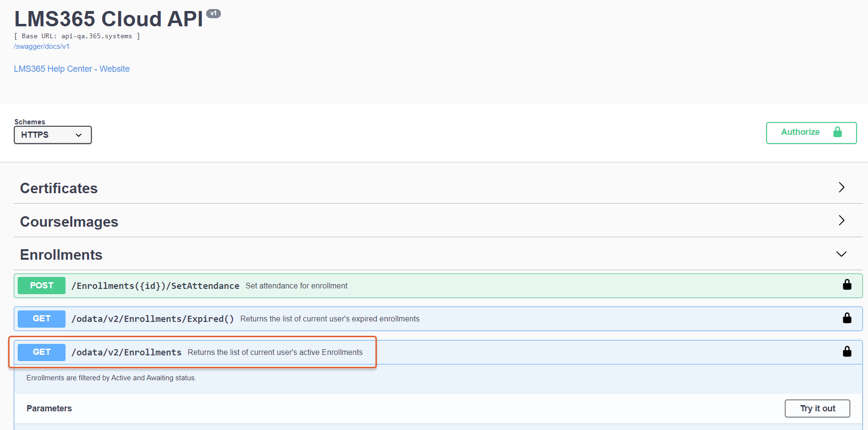Open the /swagger/docs/v1 link

[42, 46]
